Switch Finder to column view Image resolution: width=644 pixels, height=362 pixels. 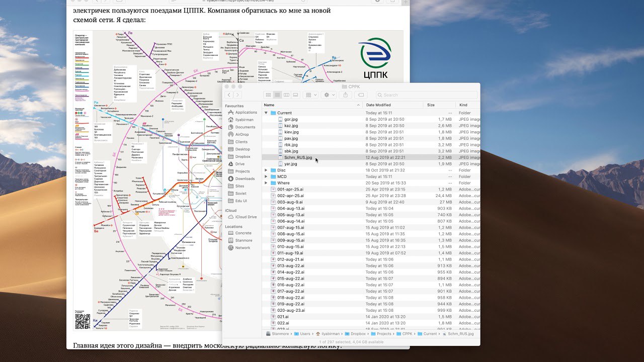point(286,95)
